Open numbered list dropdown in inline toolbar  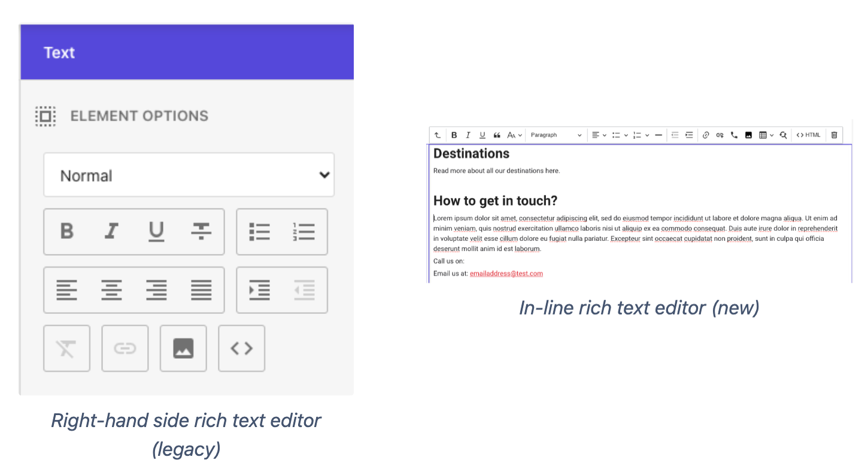click(x=641, y=135)
